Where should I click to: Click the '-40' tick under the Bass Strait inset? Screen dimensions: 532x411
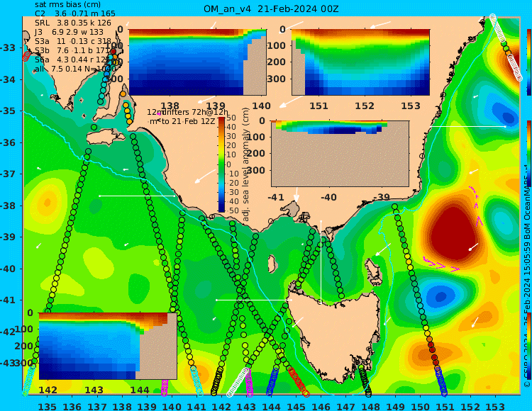click(x=328, y=197)
